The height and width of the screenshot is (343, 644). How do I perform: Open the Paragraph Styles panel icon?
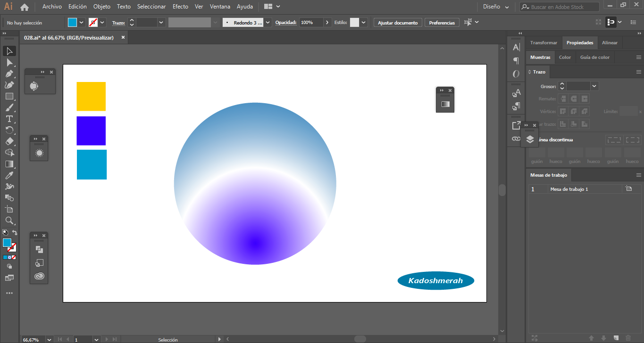click(516, 106)
